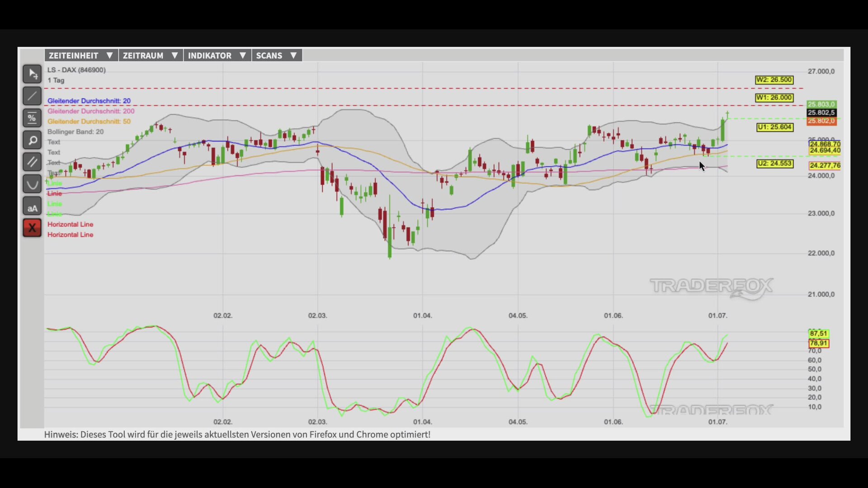Select the Gleitender Durchschnitt: 50 legend label
This screenshot has height=488, width=868.
89,122
